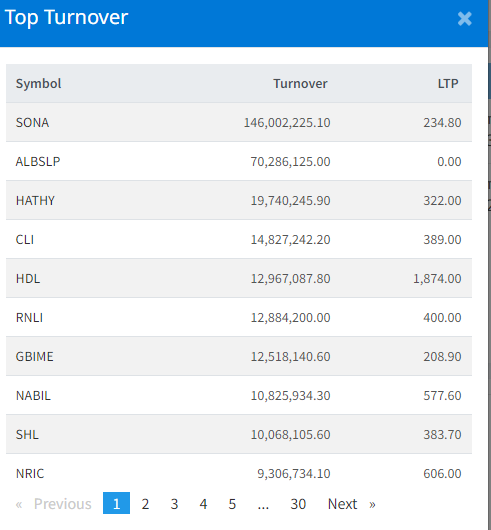Click the Symbol column header
Screen dimensions: 491x530
click(x=39, y=83)
